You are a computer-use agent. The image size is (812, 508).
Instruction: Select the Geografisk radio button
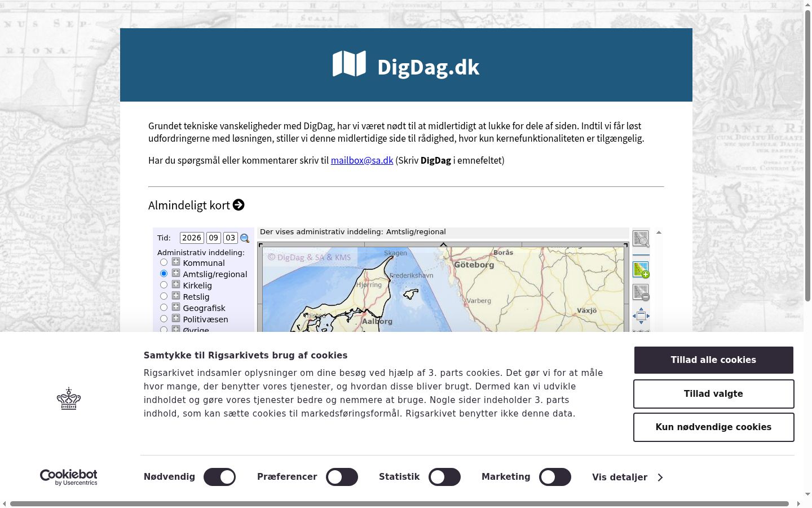(x=164, y=308)
